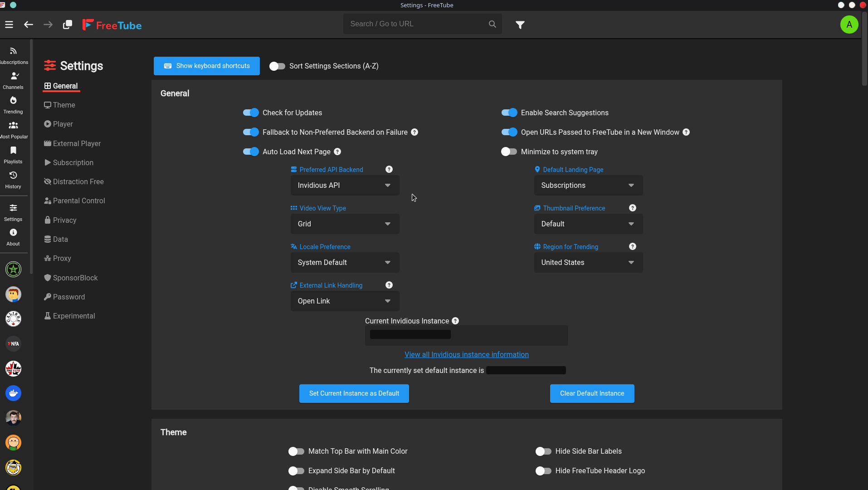868x490 pixels.
Task: Click the Current Invidious Instance field
Action: [x=467, y=335]
